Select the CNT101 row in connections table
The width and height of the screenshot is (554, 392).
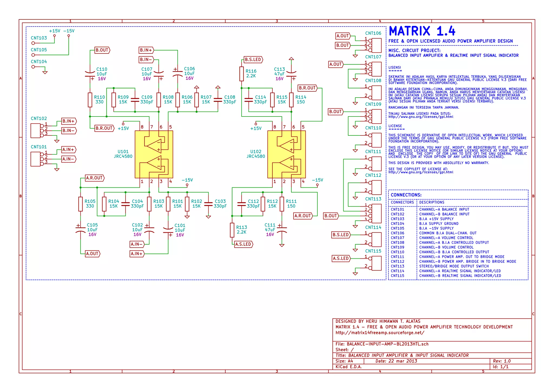[458, 209]
